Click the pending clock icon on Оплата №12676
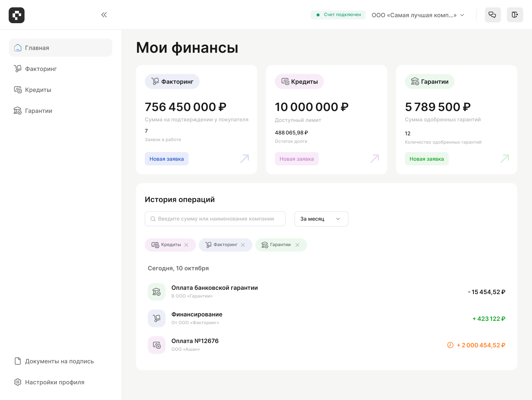Screen dimensions: 532x400 click(x=450, y=345)
